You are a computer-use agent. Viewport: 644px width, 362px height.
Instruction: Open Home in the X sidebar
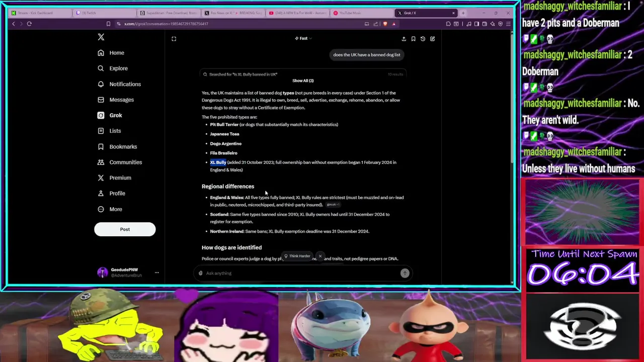click(111, 53)
